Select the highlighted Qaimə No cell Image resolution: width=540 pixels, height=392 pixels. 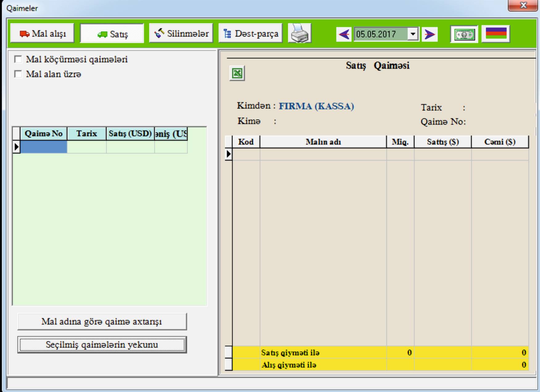pyautogui.click(x=44, y=147)
